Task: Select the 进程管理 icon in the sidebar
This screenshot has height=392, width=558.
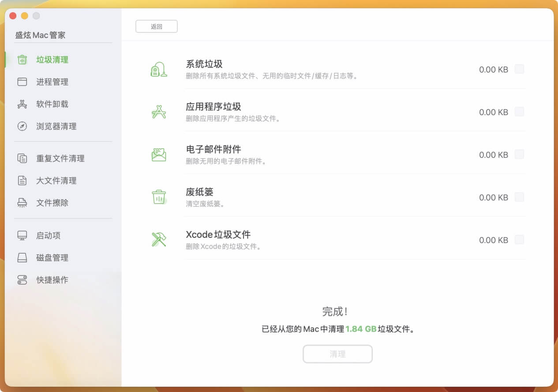Action: point(22,82)
